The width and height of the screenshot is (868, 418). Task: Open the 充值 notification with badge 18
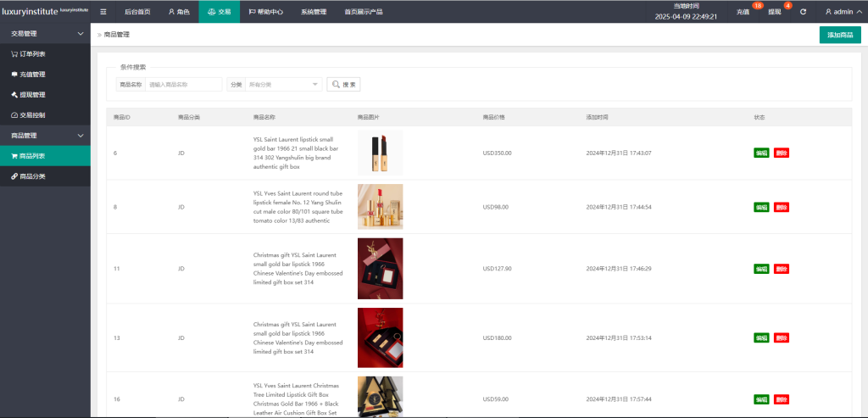click(743, 12)
